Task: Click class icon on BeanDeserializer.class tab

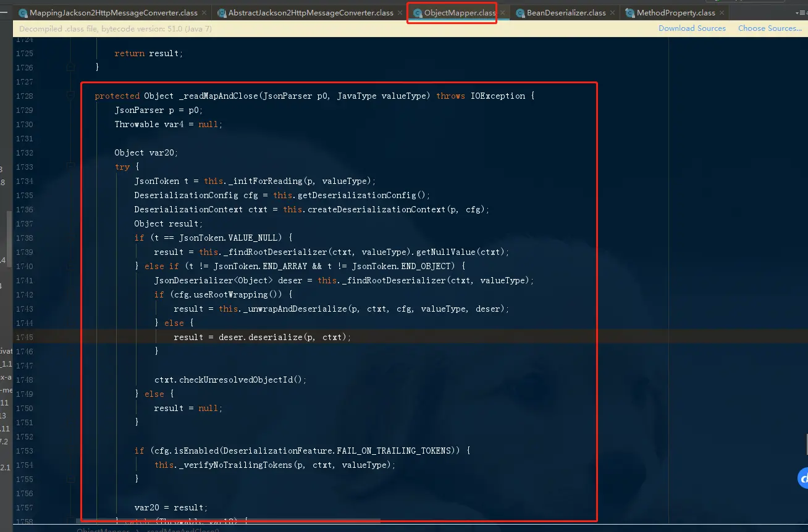Action: click(x=520, y=13)
